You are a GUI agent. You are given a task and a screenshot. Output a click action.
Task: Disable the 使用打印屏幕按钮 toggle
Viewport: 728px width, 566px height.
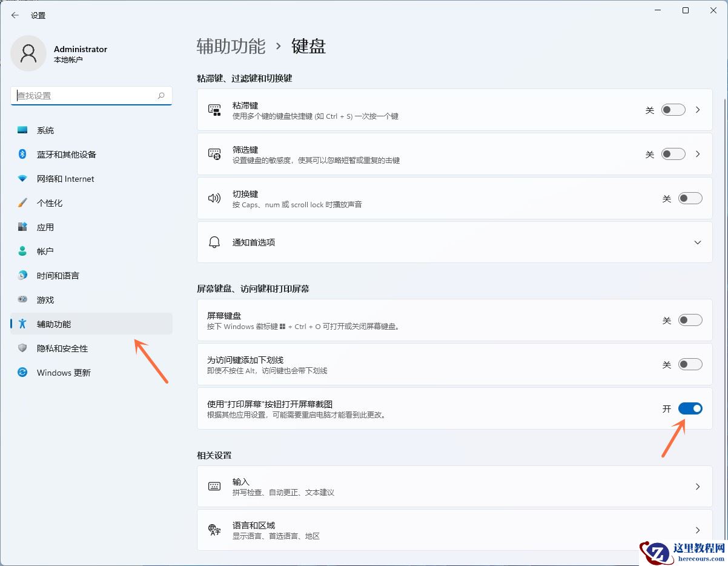point(690,408)
